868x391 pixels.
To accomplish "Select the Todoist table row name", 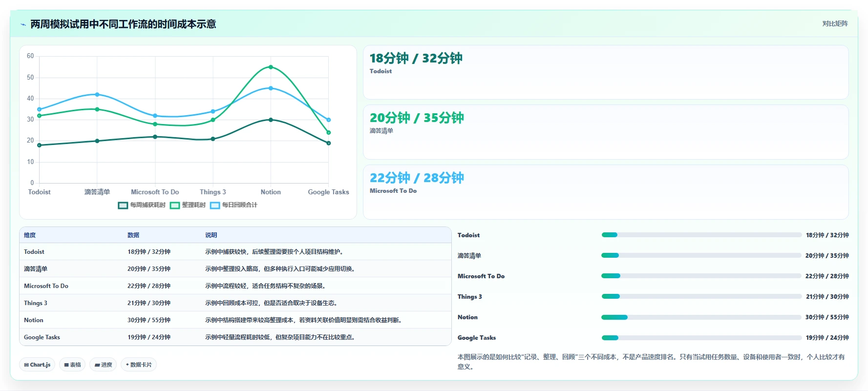I will (x=34, y=252).
